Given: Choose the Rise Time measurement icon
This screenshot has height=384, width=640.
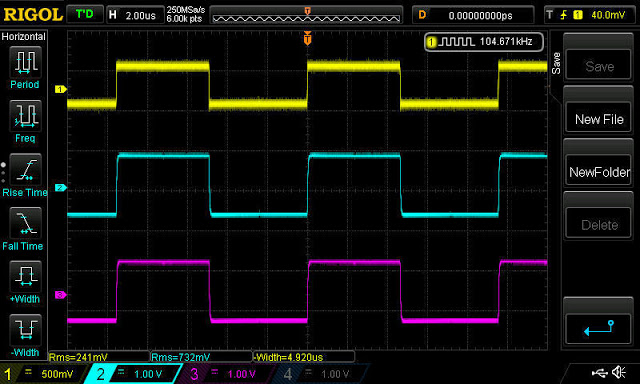Looking at the screenshot, I should click(x=25, y=170).
